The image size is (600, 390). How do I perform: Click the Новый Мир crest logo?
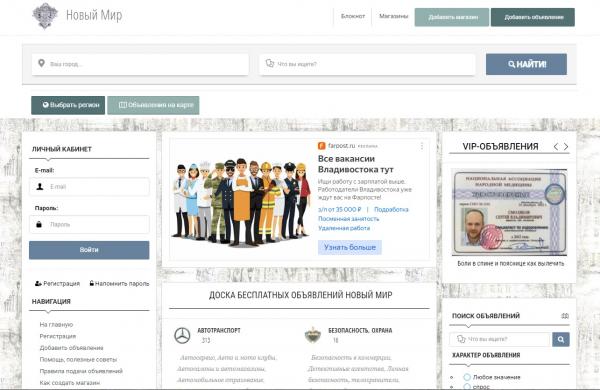tap(45, 16)
